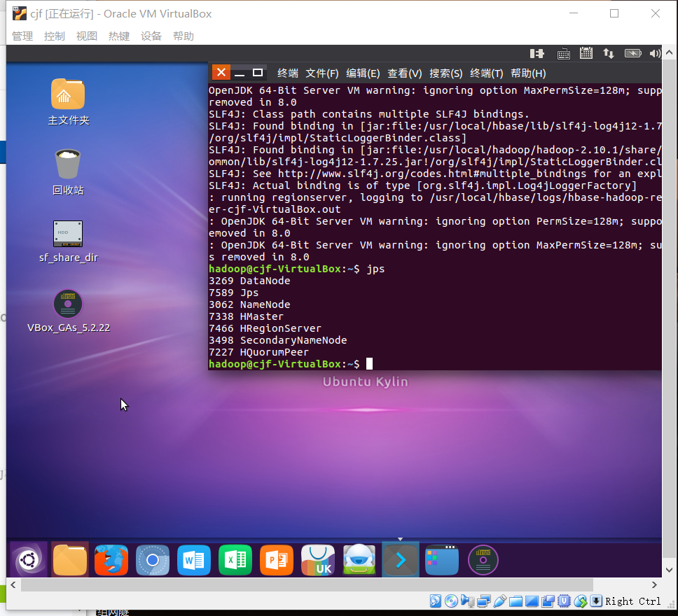
Task: Click the Ubuntu Kylin start menu launcher
Action: pos(29,560)
